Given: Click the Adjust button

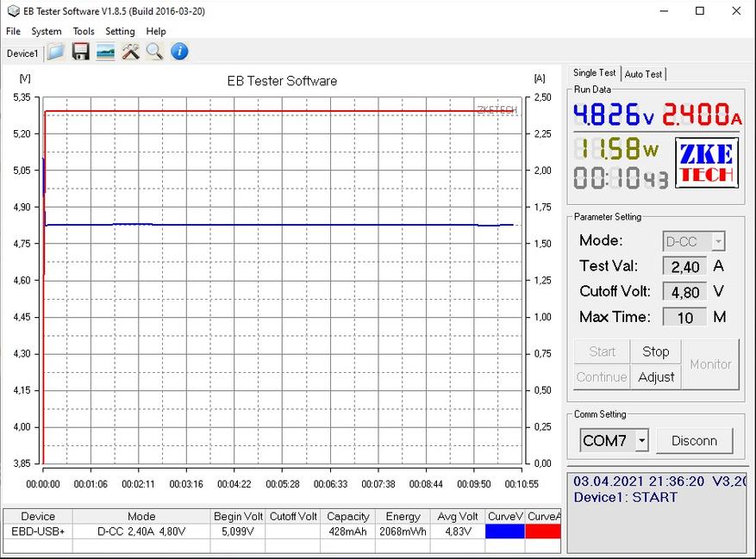Looking at the screenshot, I should [656, 377].
